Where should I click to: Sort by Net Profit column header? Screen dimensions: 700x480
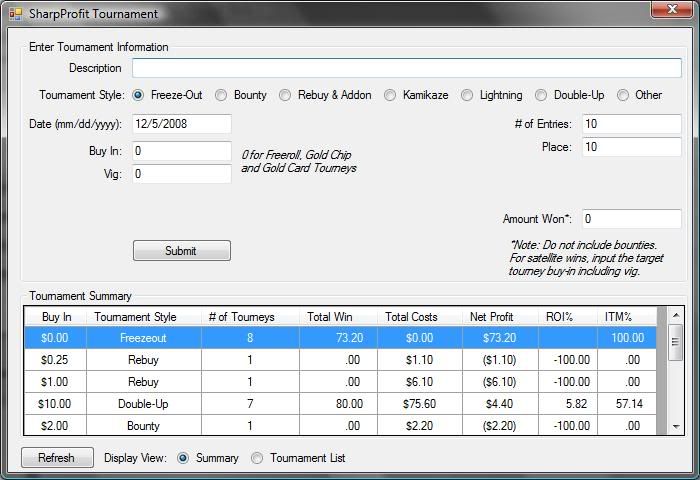500,317
